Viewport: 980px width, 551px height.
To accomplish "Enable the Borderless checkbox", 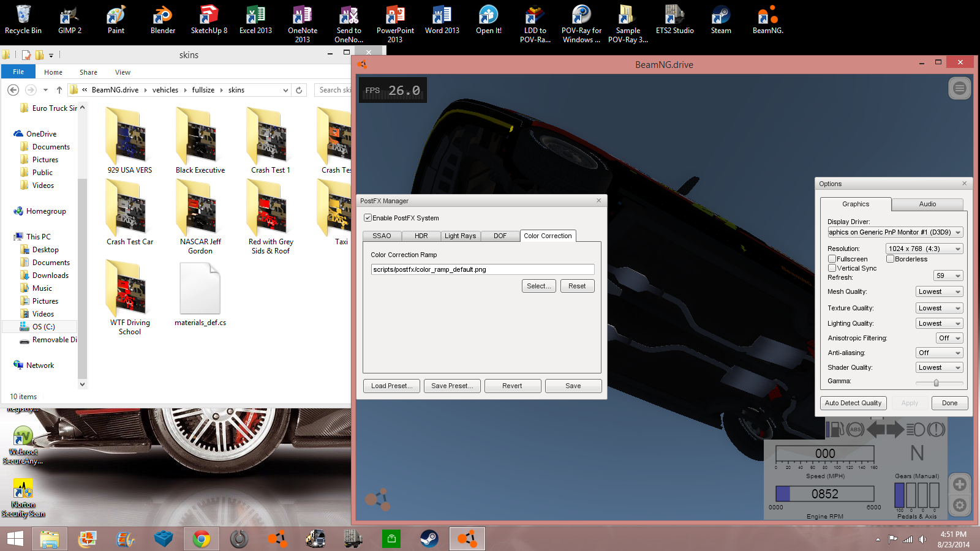I will (890, 259).
